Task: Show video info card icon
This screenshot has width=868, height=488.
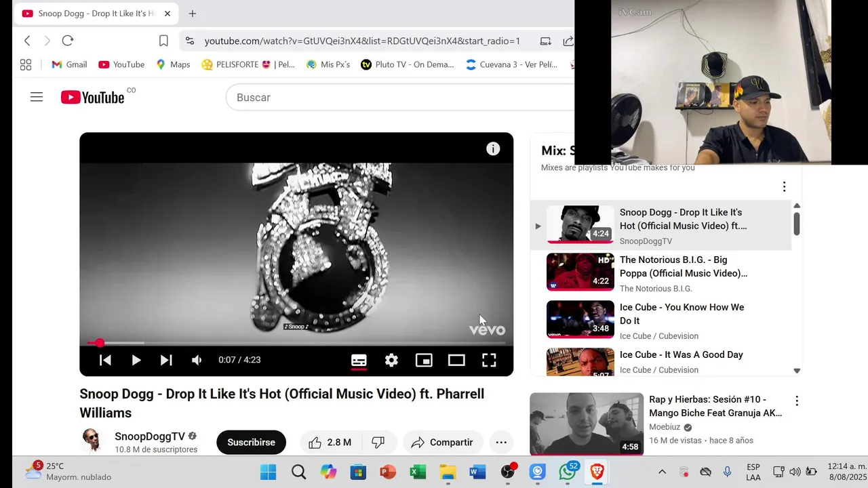Action: click(x=493, y=149)
